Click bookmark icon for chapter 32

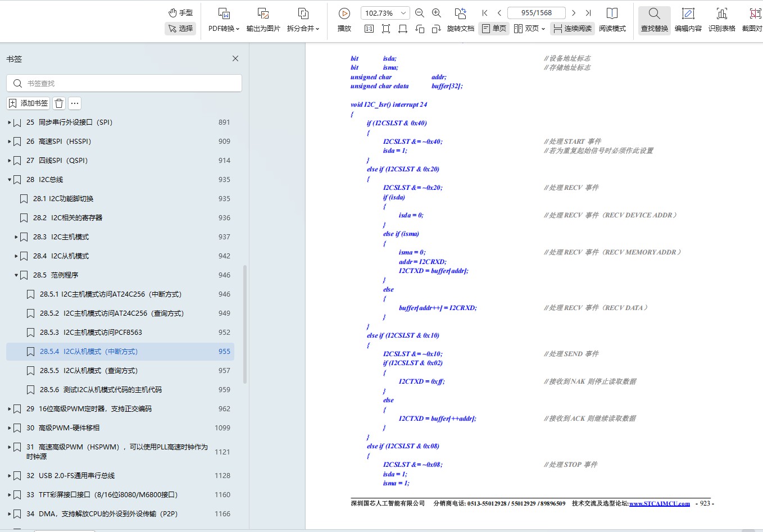[17, 476]
